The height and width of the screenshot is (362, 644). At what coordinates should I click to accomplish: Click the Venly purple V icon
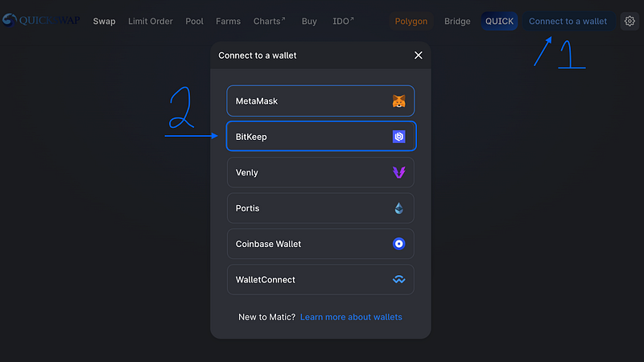coord(398,172)
